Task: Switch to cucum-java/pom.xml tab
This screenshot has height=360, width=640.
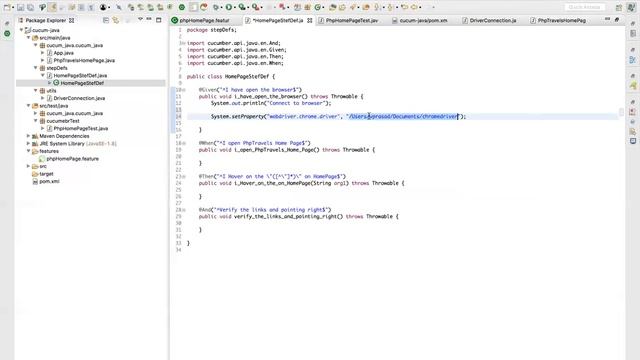Action: (x=423, y=20)
